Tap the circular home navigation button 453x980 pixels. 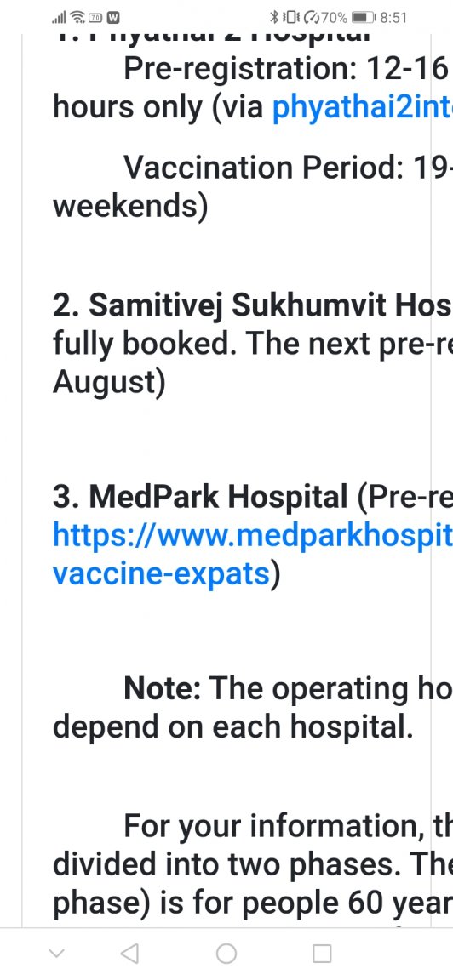click(x=226, y=953)
